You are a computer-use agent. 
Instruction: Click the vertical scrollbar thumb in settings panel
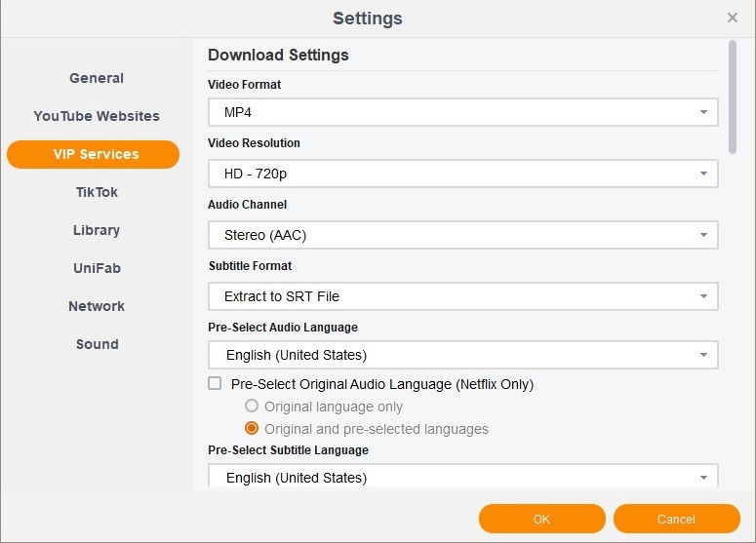tap(733, 97)
